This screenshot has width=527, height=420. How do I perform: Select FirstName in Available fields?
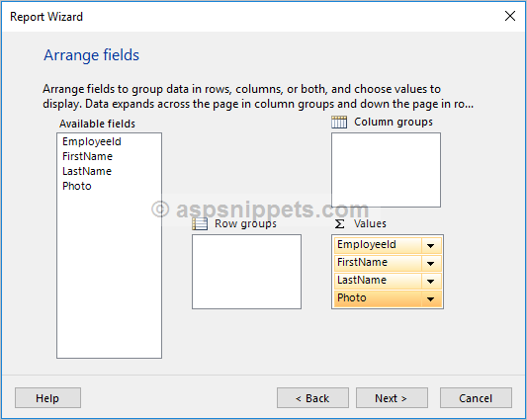click(87, 156)
